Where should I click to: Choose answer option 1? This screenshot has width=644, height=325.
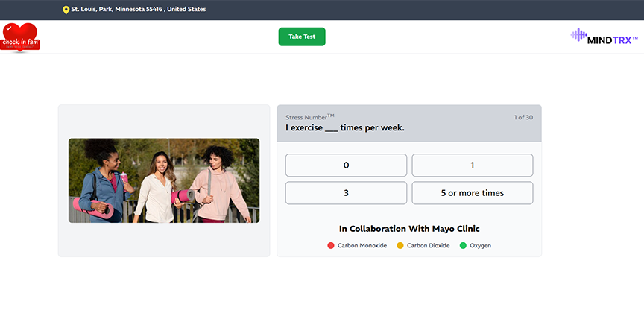click(x=472, y=165)
